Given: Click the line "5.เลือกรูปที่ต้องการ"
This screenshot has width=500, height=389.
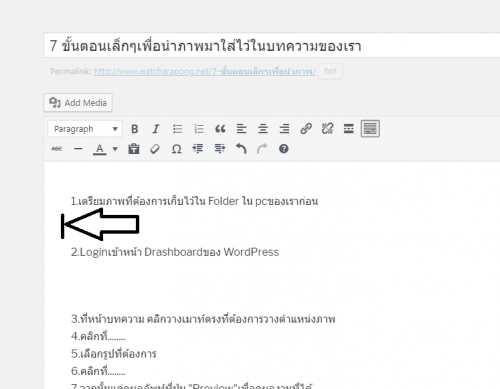Looking at the screenshot, I should [113, 354].
